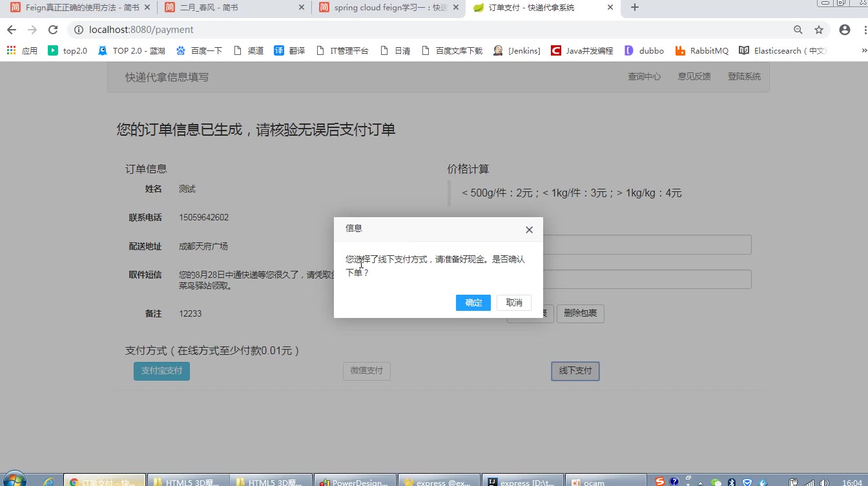
Task: Open the IT管理平台 bookmark
Action: [342, 50]
